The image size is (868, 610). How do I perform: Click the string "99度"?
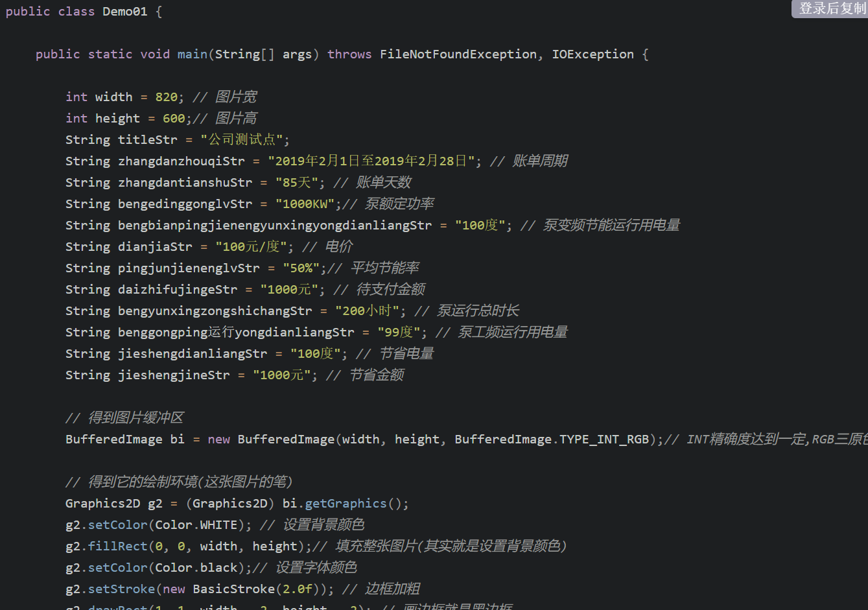tap(399, 333)
